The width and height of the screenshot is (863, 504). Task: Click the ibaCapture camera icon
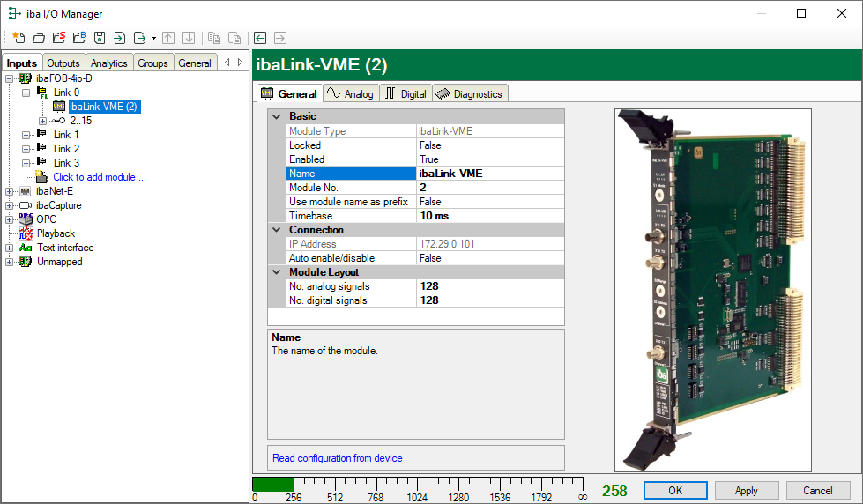pyautogui.click(x=26, y=205)
